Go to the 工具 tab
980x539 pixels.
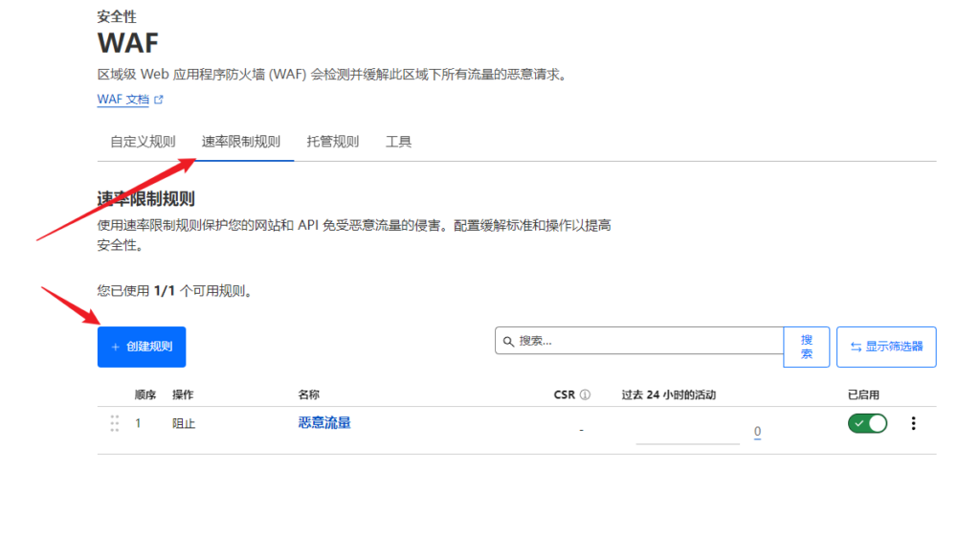click(x=398, y=142)
